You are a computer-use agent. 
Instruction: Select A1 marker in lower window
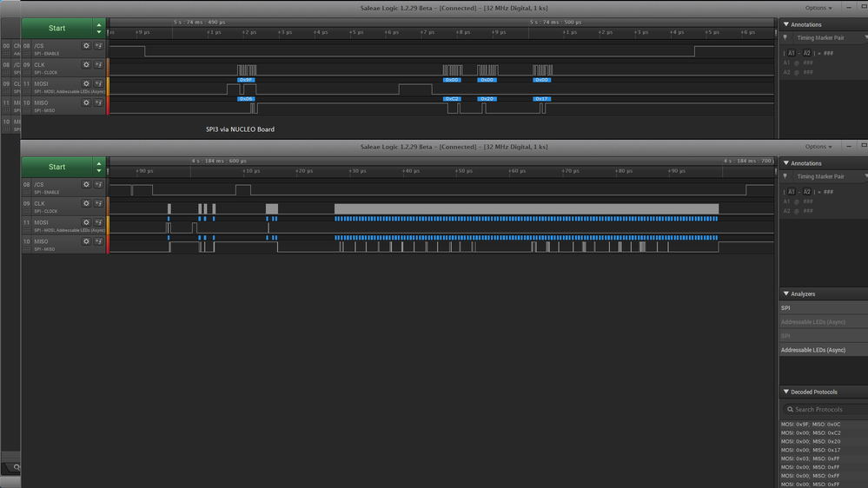pyautogui.click(x=791, y=192)
